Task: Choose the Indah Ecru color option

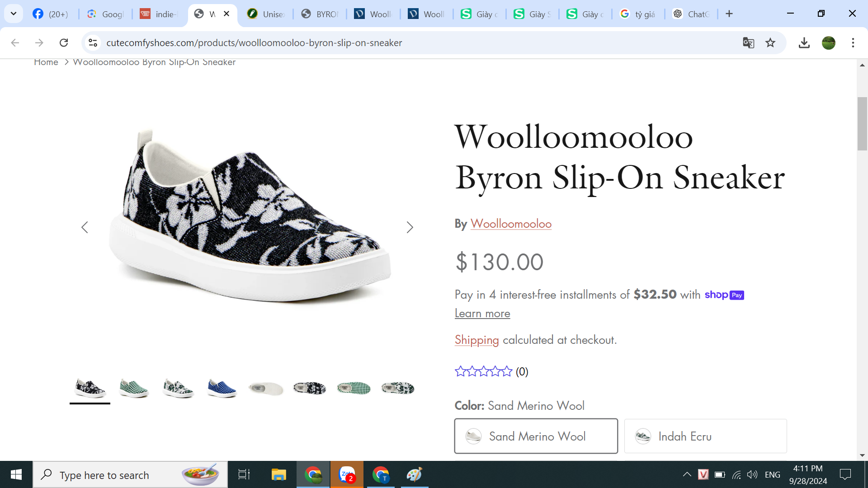Action: [705, 436]
